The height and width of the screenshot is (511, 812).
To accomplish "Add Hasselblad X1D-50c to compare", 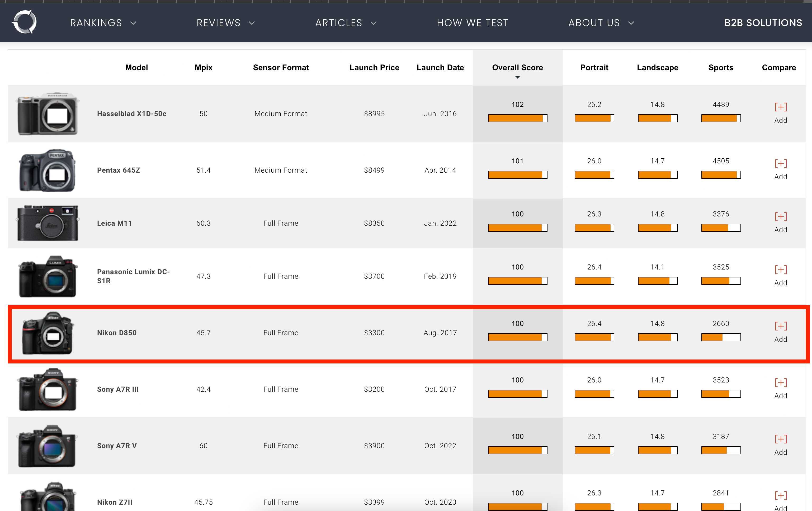I will click(x=780, y=113).
